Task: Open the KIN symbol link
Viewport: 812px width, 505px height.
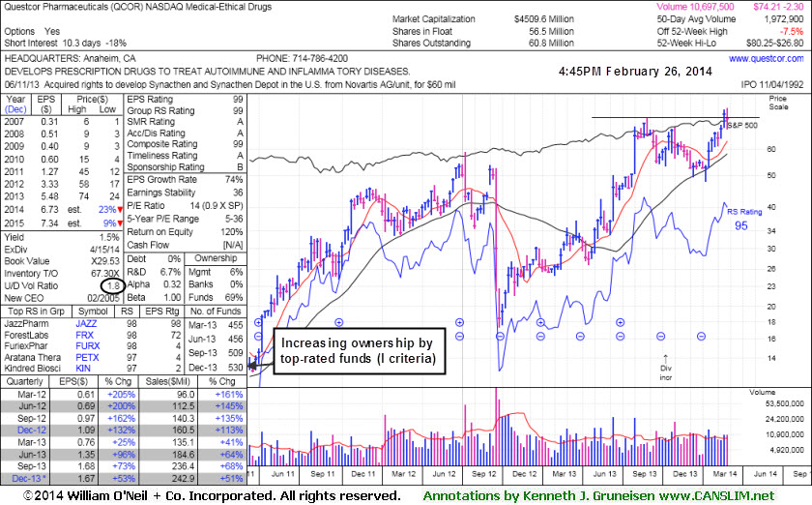Action: [83, 369]
